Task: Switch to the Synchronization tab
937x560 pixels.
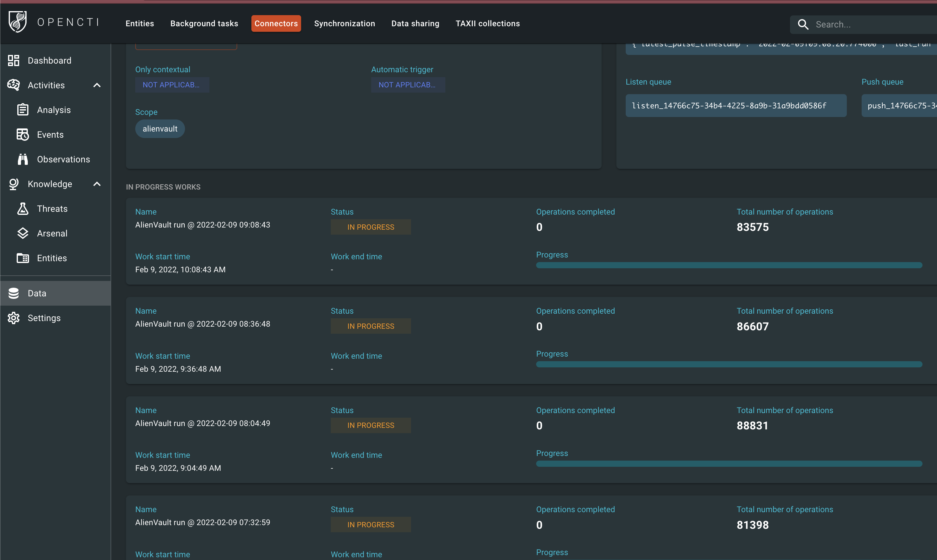Action: 344,23
